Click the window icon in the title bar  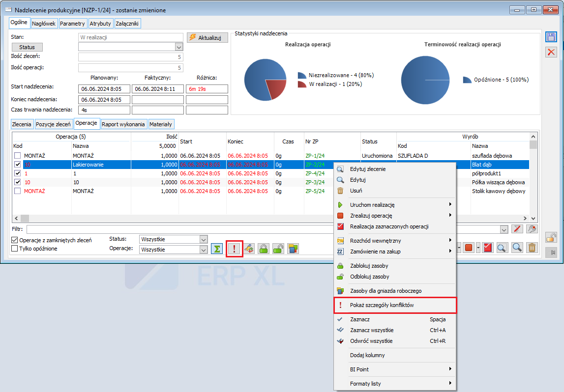(9, 10)
